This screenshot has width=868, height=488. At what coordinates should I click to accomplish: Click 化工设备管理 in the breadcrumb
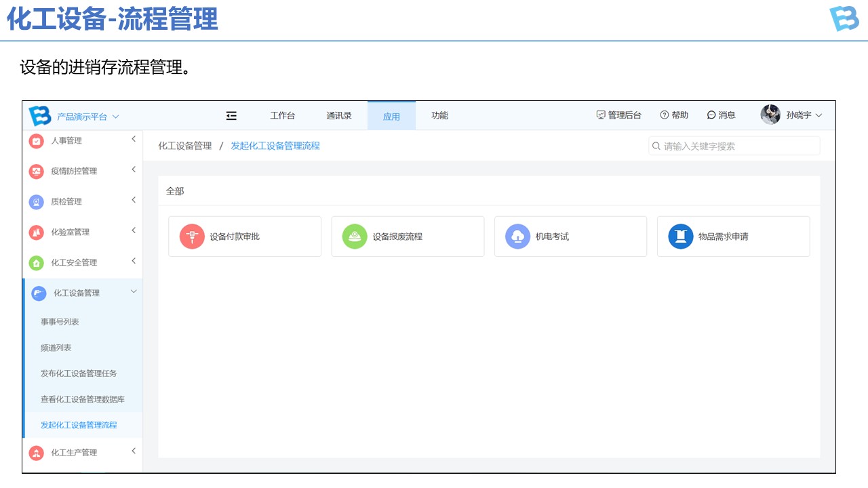(185, 146)
